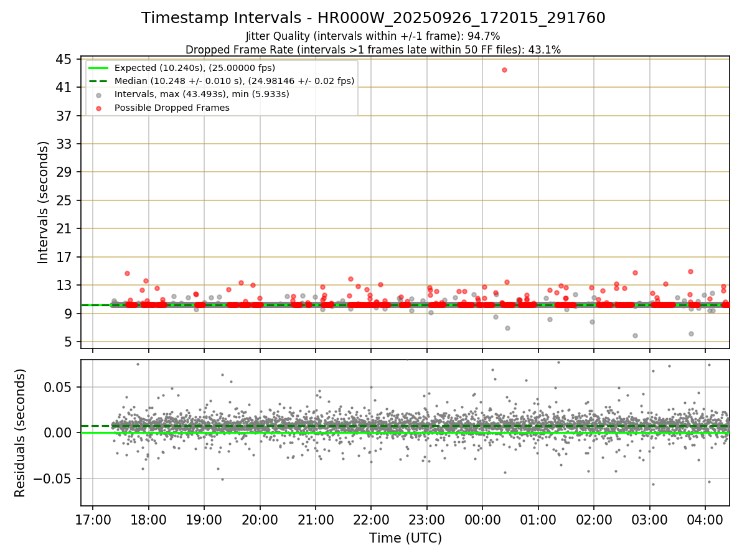Click the 22:00 time tick label
This screenshot has height=560, width=747.
point(371,519)
